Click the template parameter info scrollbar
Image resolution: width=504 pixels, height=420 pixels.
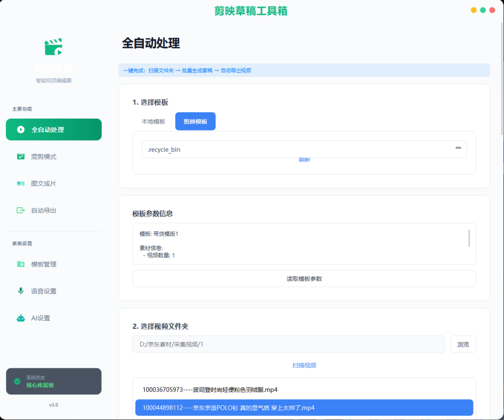point(469,238)
